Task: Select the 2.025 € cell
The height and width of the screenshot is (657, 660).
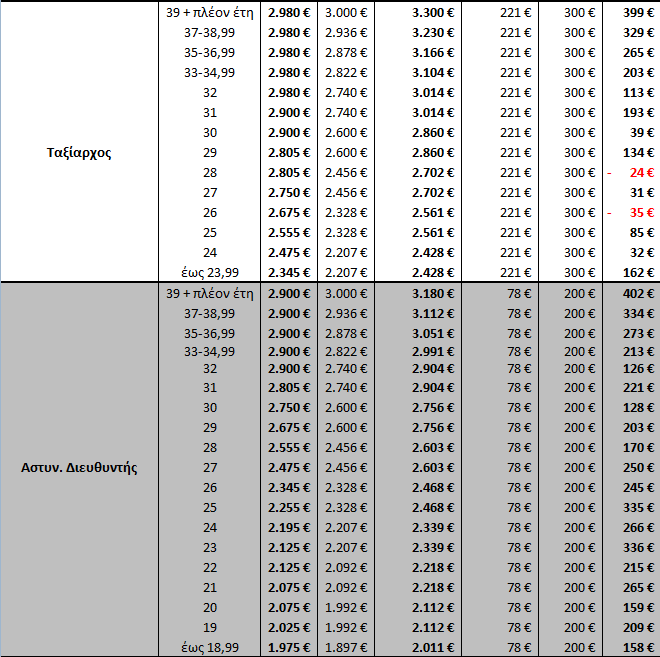Action: [289, 628]
